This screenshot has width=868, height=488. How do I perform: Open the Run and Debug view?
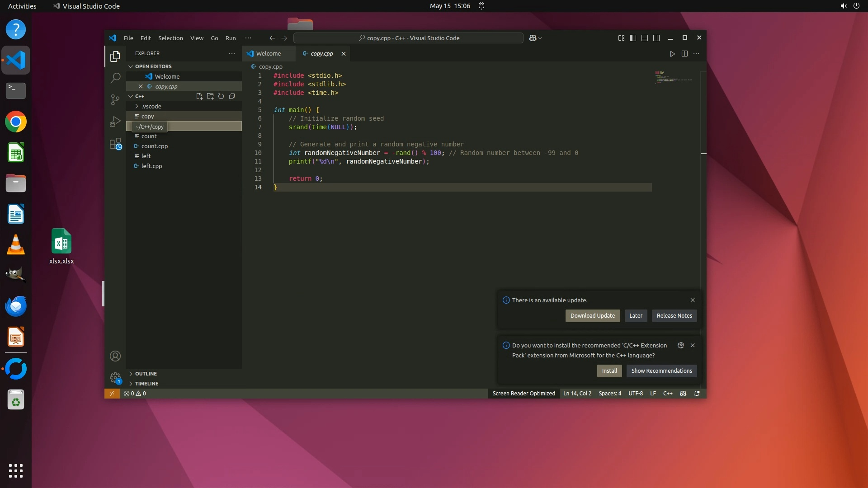tap(115, 122)
